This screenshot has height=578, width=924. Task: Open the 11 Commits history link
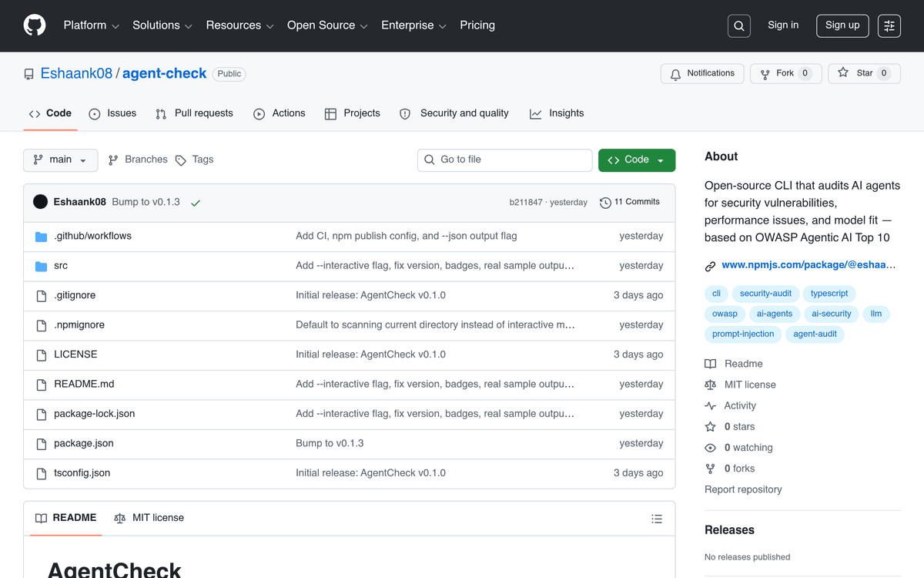[630, 202]
